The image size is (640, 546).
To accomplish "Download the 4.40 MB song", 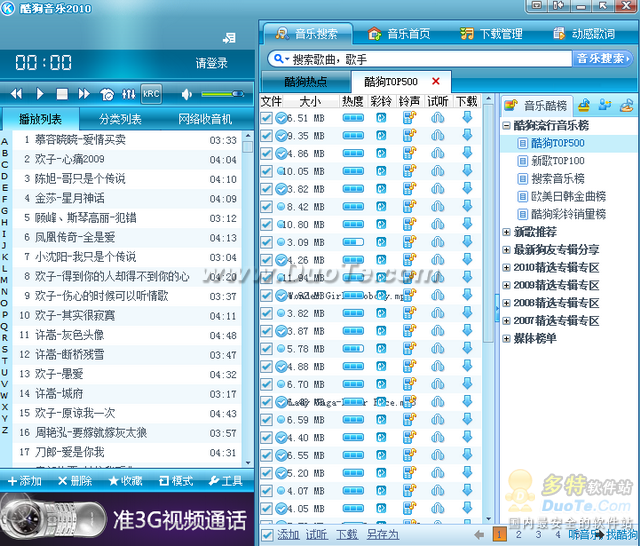I will coord(467,437).
